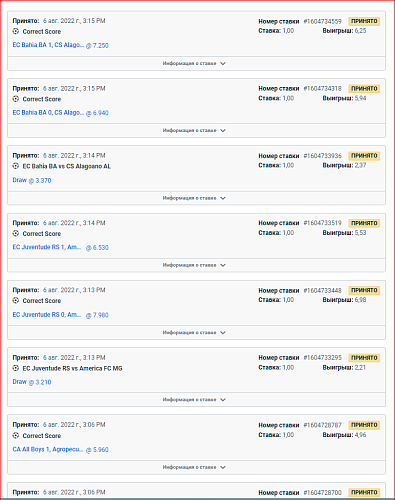Expand bet info under Draw @ 3.370
Image resolution: width=395 pixels, height=500 pixels.
tap(194, 198)
